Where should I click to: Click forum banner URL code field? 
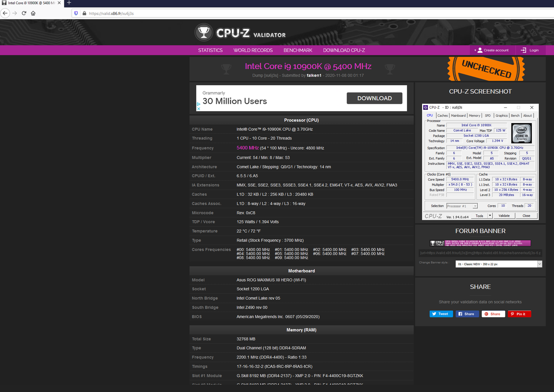click(480, 253)
